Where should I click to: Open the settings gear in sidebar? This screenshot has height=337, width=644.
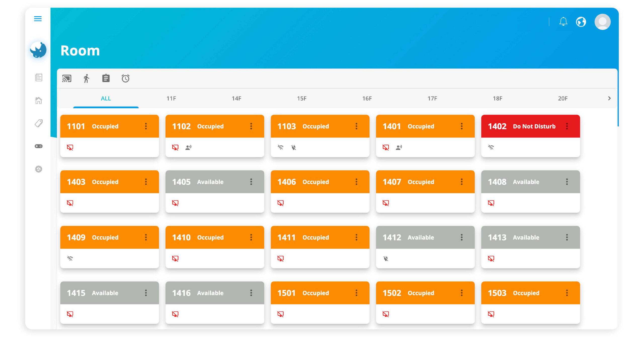click(38, 169)
